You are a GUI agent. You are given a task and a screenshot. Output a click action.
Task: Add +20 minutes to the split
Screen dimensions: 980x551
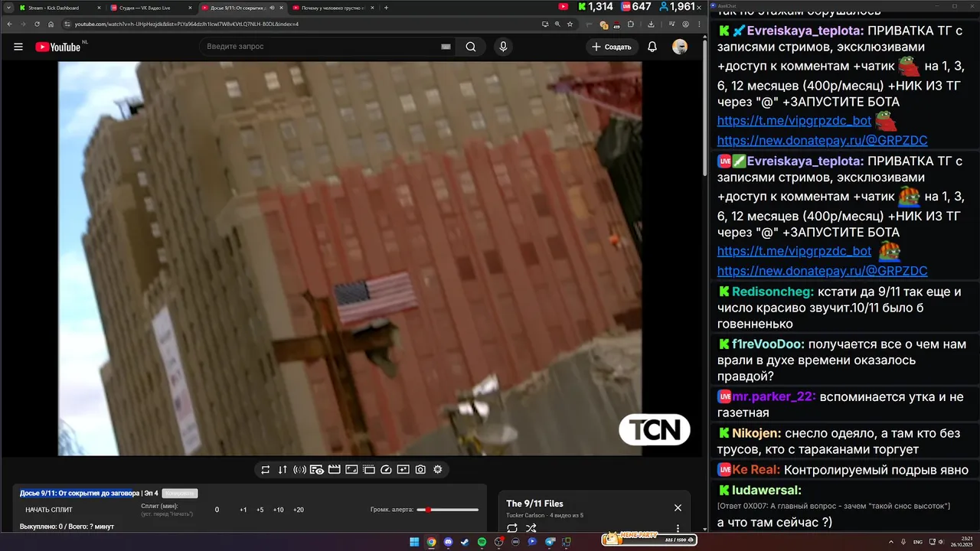[299, 510]
